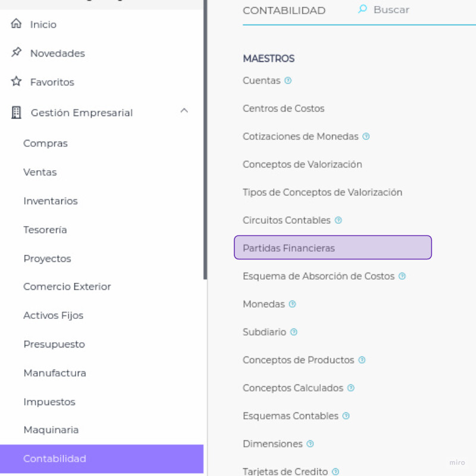The image size is (476, 476).
Task: Click help icon beside Subdiario
Action: [x=294, y=332]
